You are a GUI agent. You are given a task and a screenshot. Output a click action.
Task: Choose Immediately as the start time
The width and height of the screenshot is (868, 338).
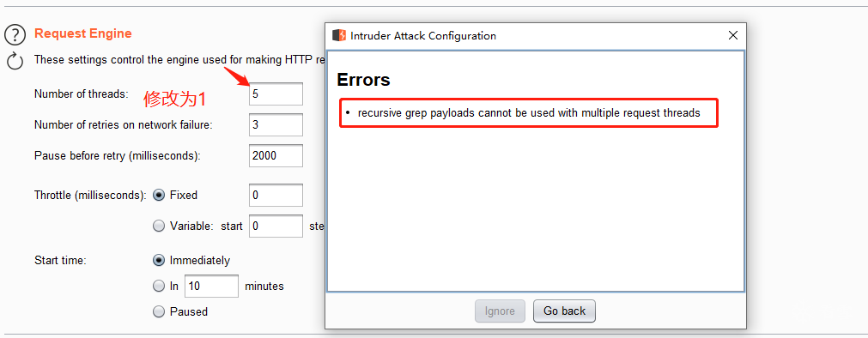(x=159, y=260)
